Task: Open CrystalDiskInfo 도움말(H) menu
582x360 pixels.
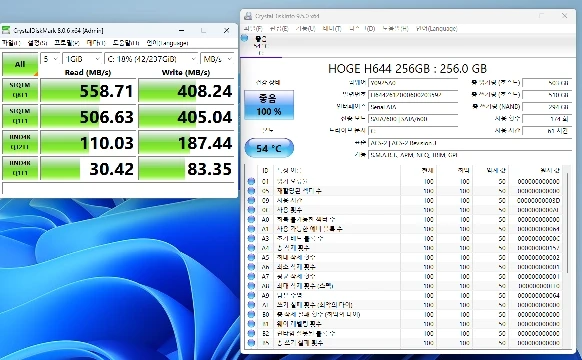Action: [395, 29]
